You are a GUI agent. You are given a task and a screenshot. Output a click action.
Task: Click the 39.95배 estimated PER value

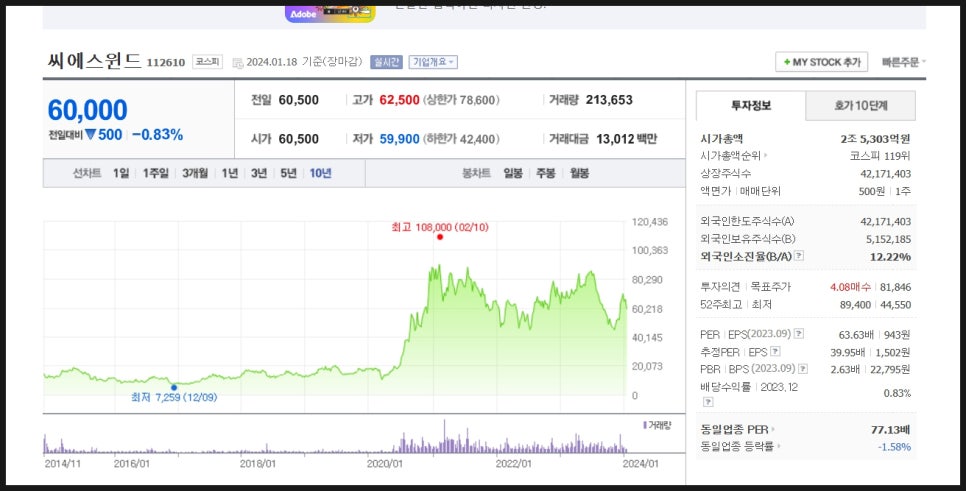[847, 352]
